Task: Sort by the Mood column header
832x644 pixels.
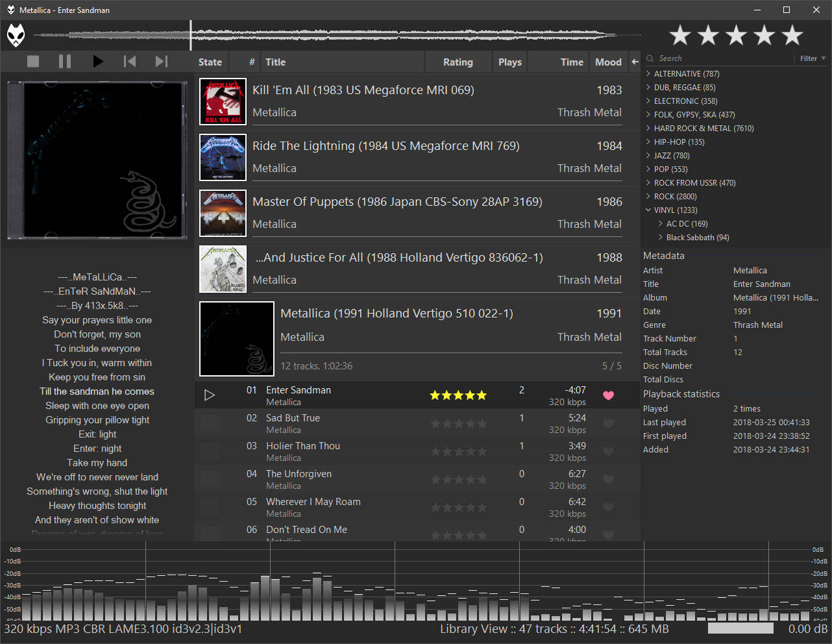Action: point(609,62)
